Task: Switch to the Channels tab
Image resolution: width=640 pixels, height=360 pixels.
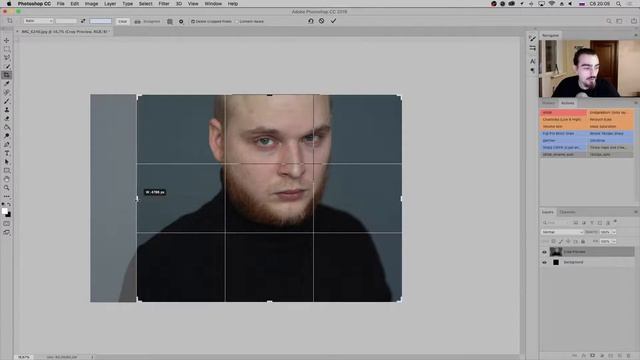Action: coord(567,212)
